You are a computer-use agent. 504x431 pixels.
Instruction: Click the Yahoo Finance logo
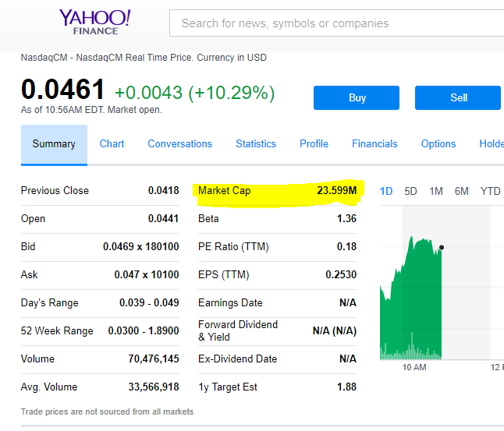pyautogui.click(x=95, y=22)
